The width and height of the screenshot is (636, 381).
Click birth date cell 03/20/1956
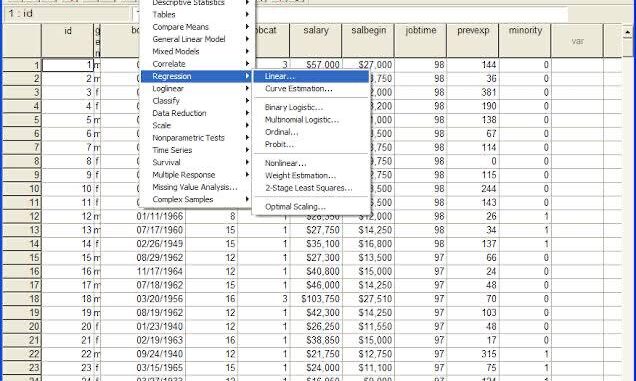[143, 299]
